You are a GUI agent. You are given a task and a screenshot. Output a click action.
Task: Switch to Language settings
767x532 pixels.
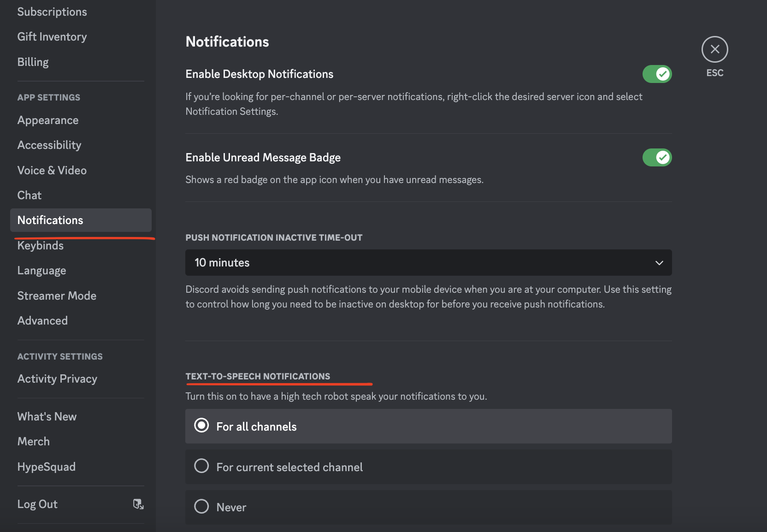tap(41, 271)
